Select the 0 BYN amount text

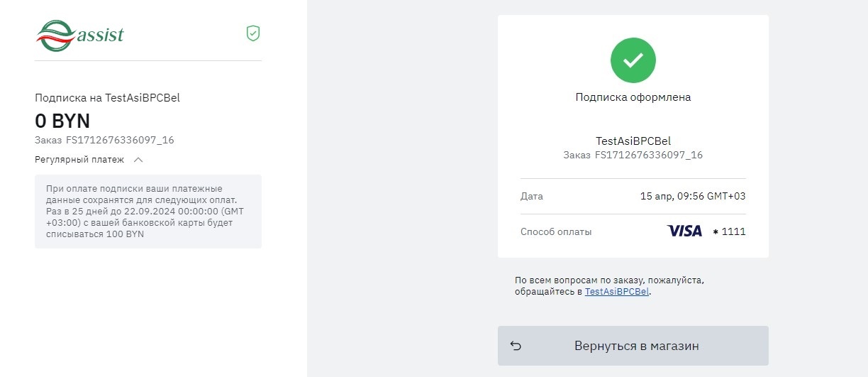click(x=62, y=121)
